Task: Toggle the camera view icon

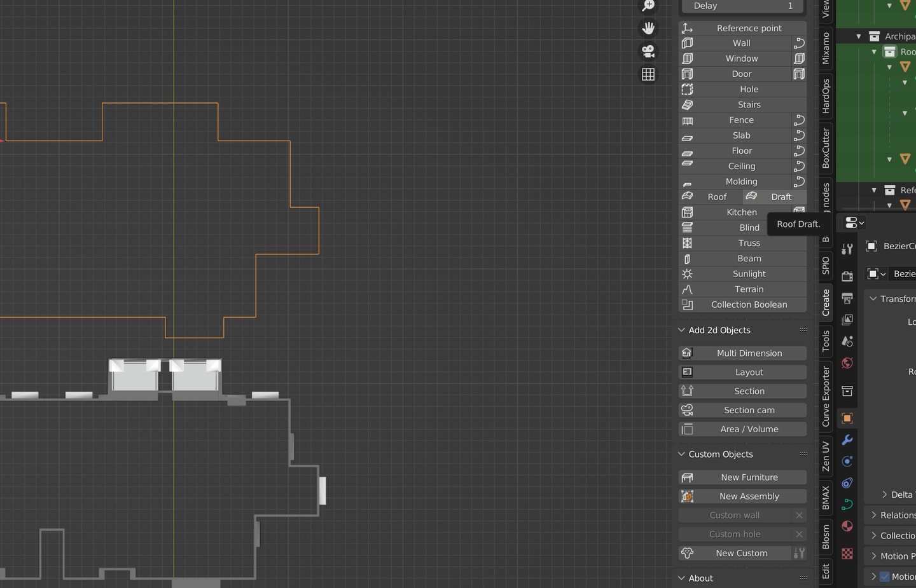Action: [648, 51]
